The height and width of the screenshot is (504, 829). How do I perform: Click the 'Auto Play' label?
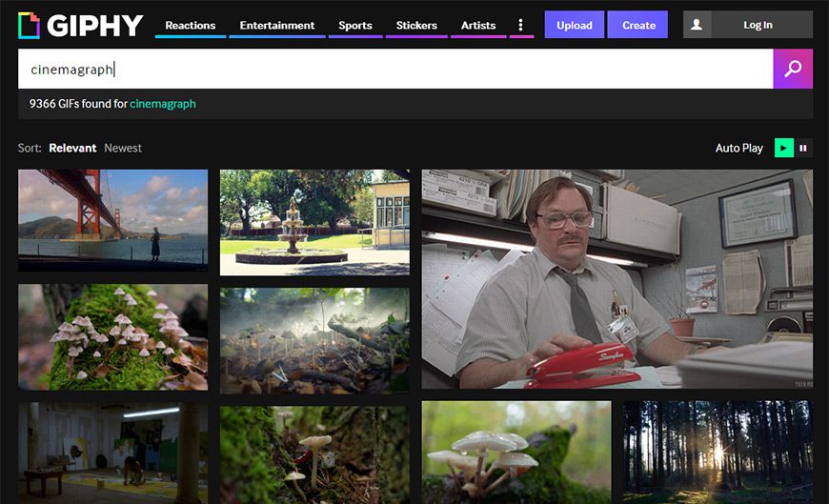[739, 148]
